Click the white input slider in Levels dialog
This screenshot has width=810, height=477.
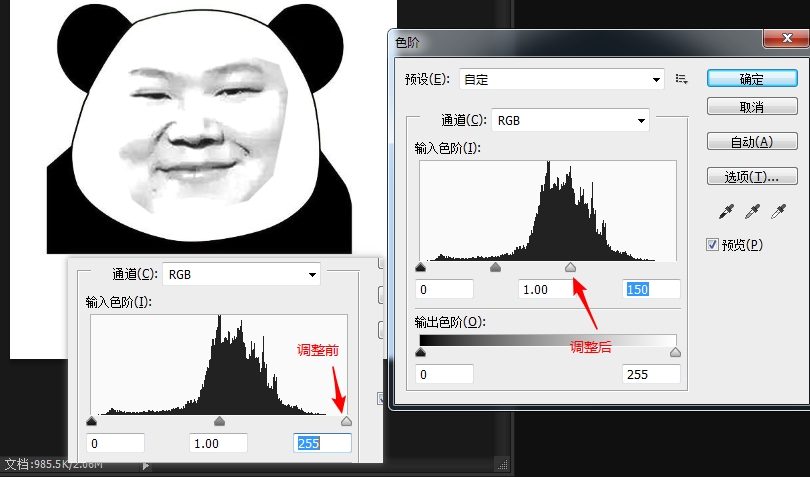click(570, 267)
